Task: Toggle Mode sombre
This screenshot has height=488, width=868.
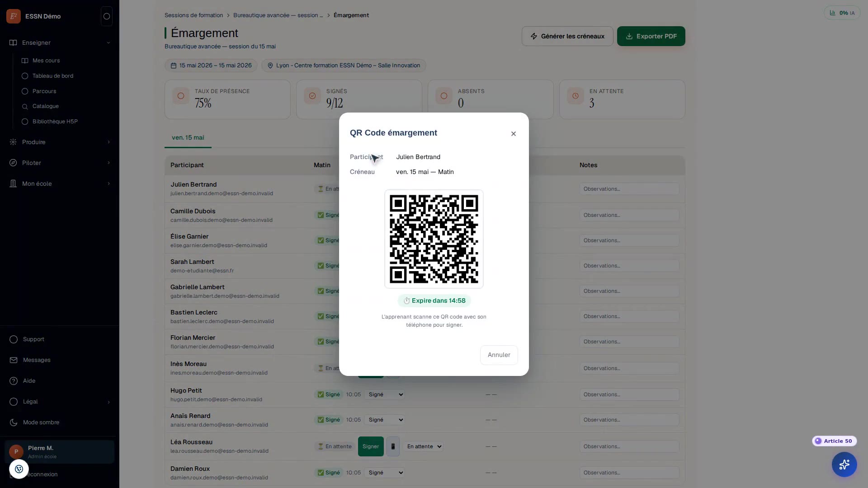Action: pyautogui.click(x=60, y=422)
